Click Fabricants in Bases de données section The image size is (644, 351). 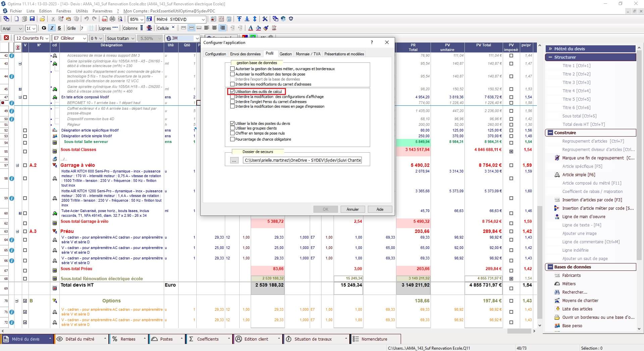click(572, 275)
